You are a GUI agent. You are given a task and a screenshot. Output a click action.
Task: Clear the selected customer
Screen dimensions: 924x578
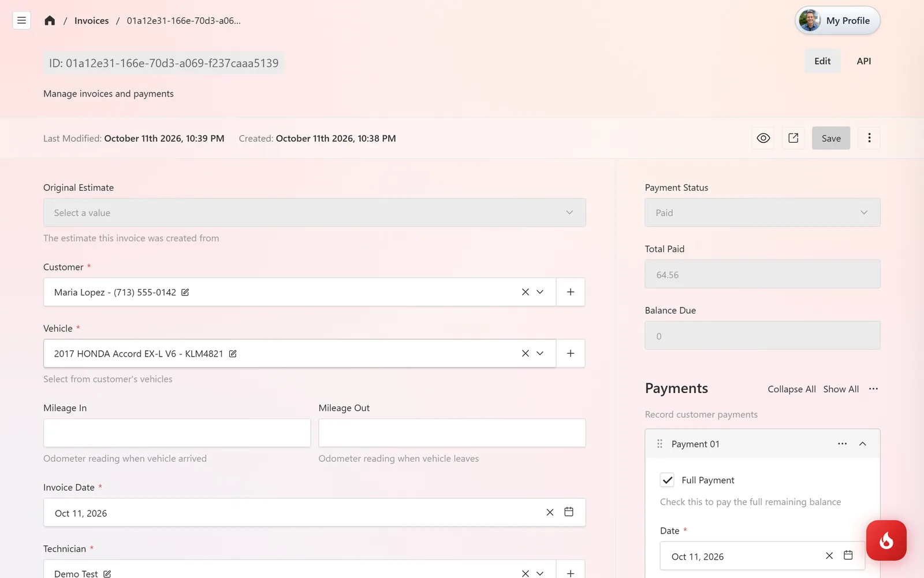click(x=526, y=292)
